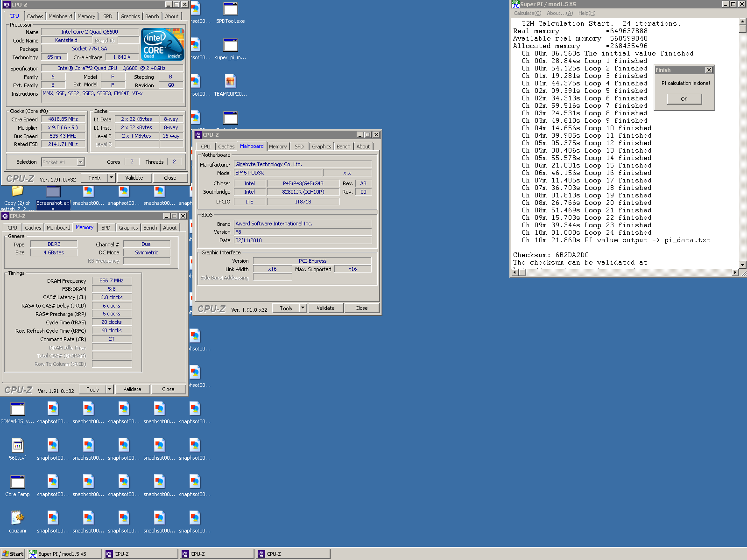
Task: Click Super PI title bar icon
Action: [515, 4]
